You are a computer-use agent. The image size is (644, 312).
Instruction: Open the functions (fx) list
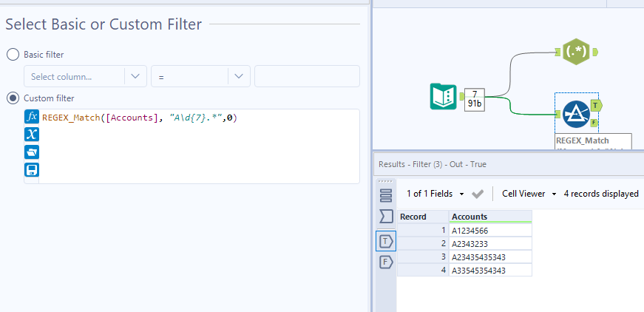32,117
